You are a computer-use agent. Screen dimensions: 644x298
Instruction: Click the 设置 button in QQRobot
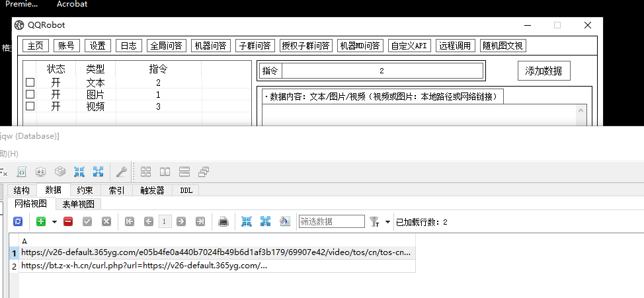coord(98,46)
